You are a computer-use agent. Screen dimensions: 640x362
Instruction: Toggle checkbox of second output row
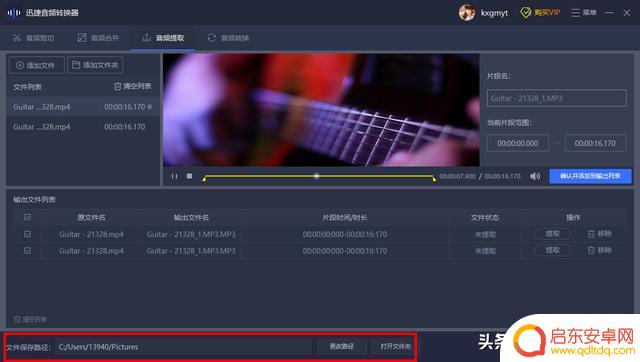(x=27, y=251)
